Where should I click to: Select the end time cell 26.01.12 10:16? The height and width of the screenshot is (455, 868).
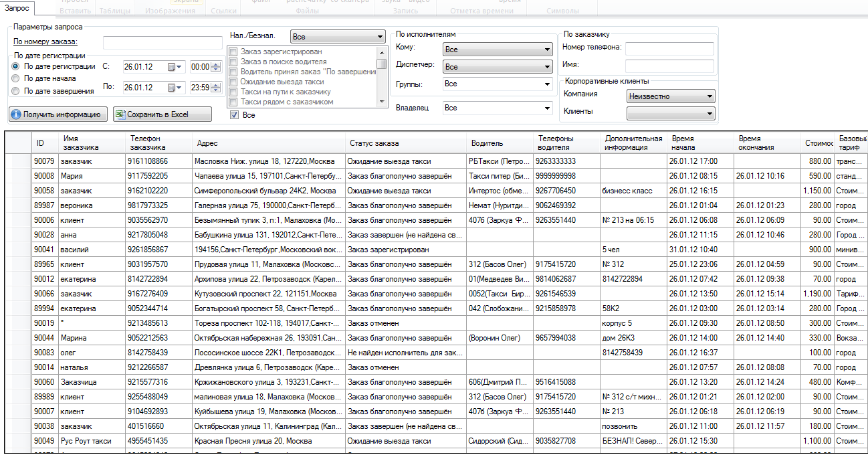pyautogui.click(x=767, y=176)
